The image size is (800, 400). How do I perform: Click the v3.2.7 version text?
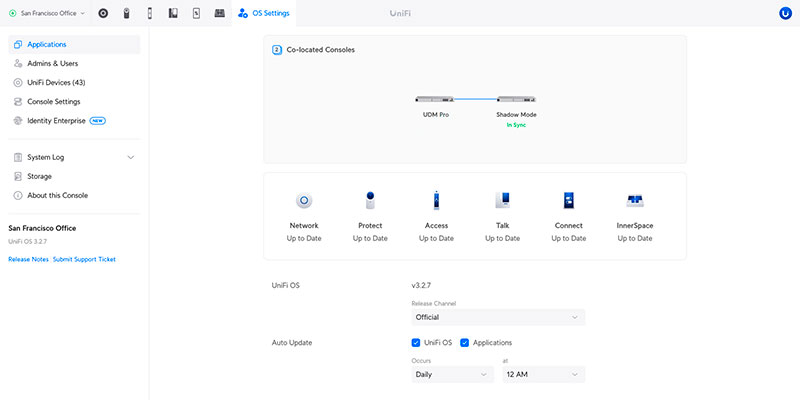(x=421, y=286)
